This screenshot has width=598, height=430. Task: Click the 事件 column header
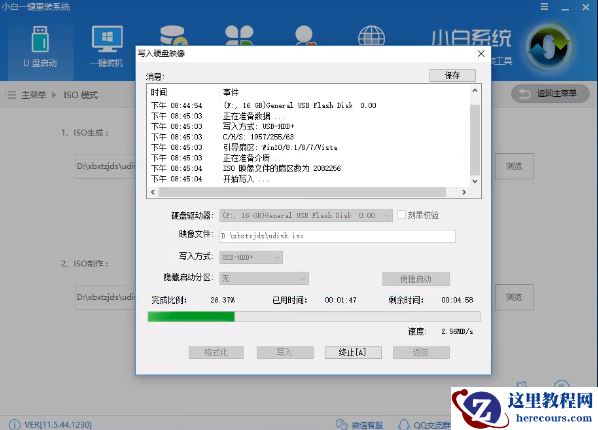click(231, 92)
